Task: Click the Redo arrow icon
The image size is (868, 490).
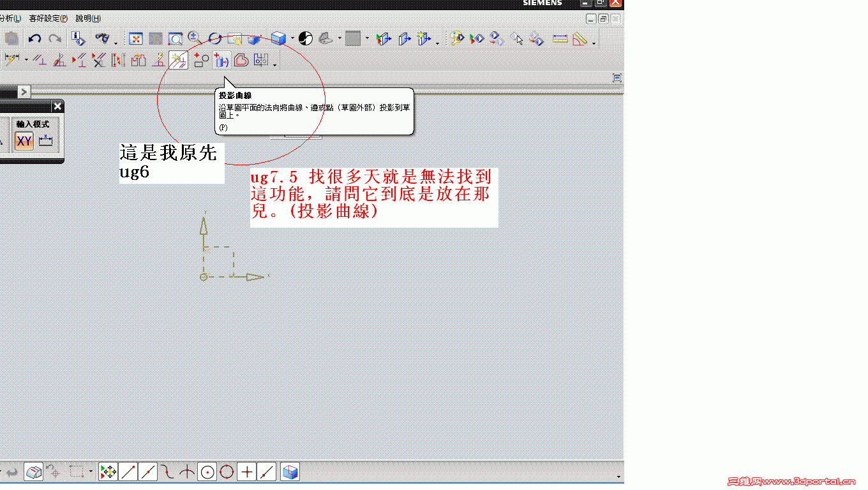Action: (x=54, y=39)
